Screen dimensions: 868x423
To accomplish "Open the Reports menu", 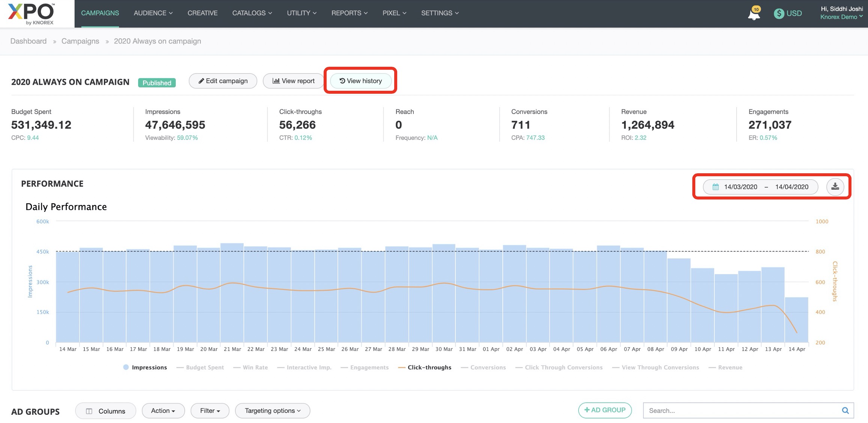I will 349,13.
